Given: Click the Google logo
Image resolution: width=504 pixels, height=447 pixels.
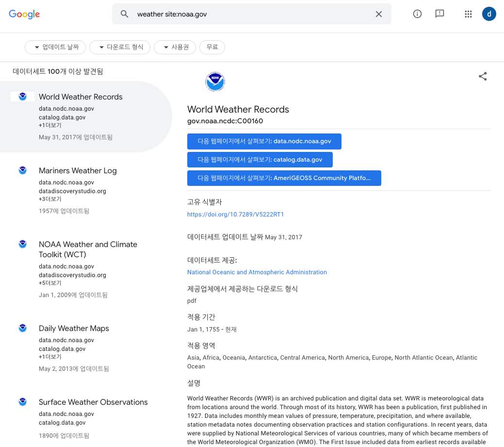Looking at the screenshot, I should click(24, 14).
